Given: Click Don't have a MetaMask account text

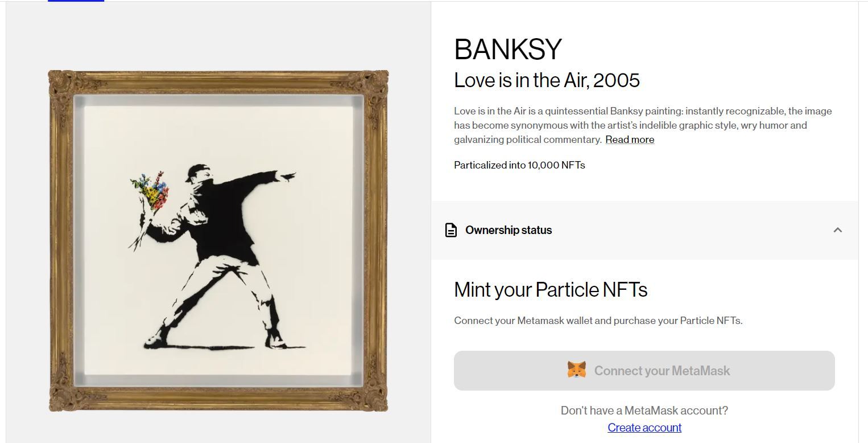Looking at the screenshot, I should 644,411.
